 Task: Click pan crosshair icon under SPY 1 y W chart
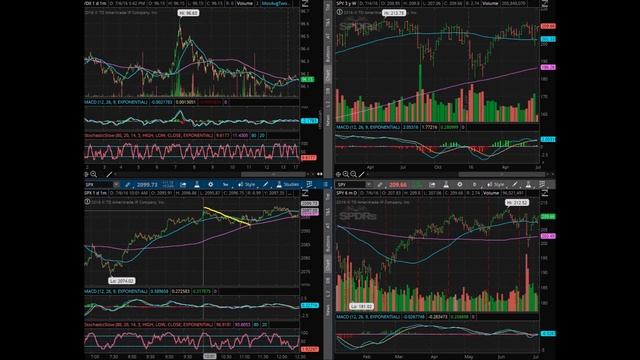(338, 174)
